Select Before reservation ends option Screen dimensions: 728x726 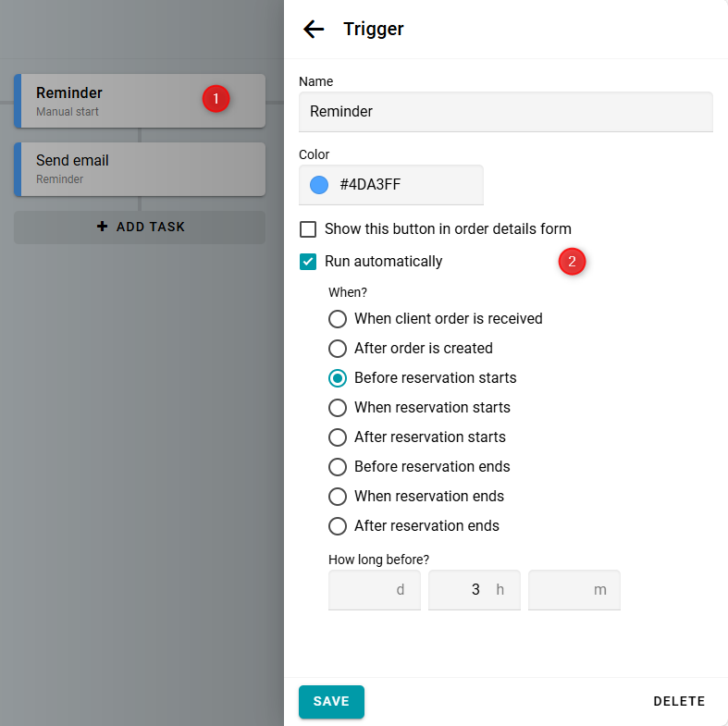[338, 467]
